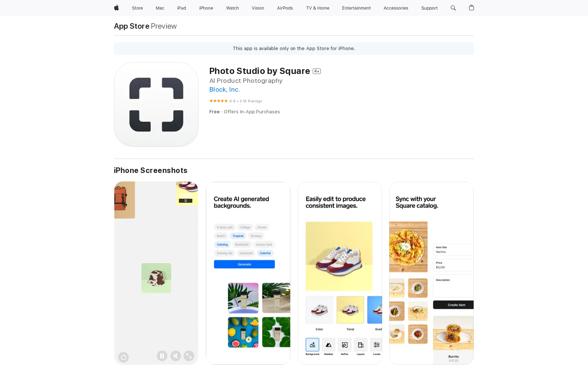Click the circular replay icon on the video
Screen dimensions: 588x368
tap(123, 357)
